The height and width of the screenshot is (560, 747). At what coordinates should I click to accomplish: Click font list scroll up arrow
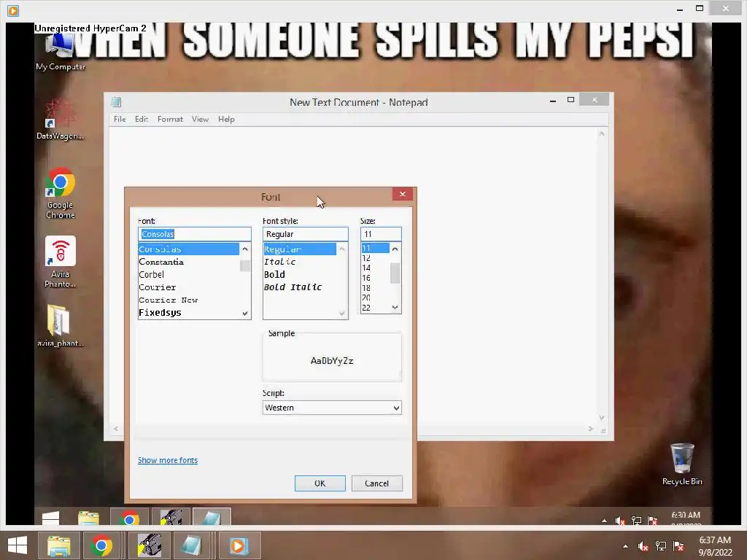coord(245,249)
